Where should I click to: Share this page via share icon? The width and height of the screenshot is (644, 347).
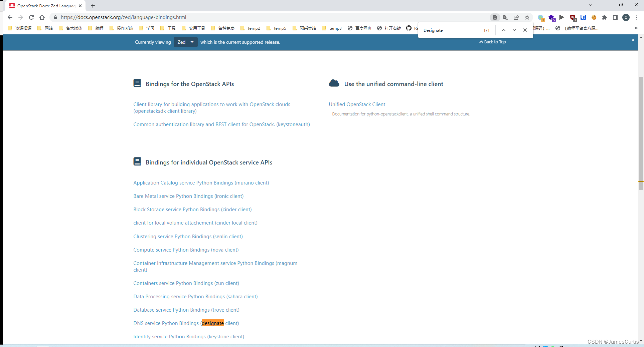516,17
